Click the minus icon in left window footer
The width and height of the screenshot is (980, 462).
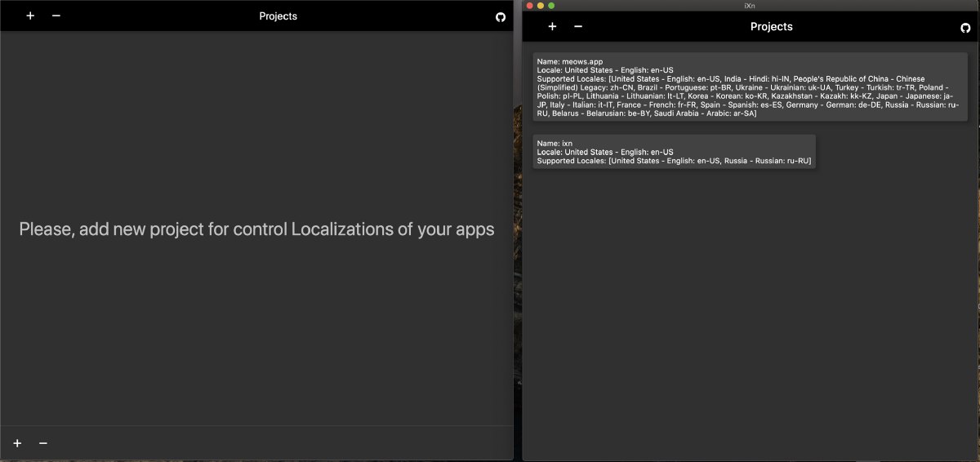tap(43, 443)
